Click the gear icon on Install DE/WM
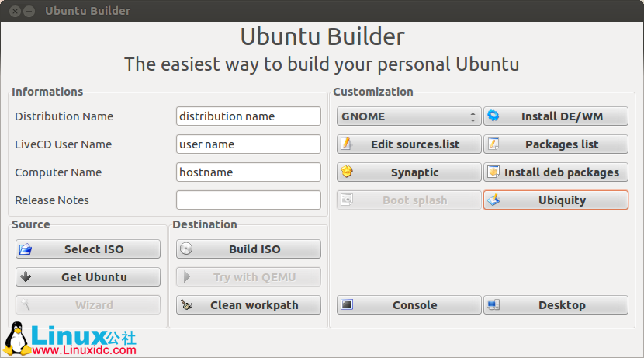This screenshot has height=358, width=644. (493, 116)
